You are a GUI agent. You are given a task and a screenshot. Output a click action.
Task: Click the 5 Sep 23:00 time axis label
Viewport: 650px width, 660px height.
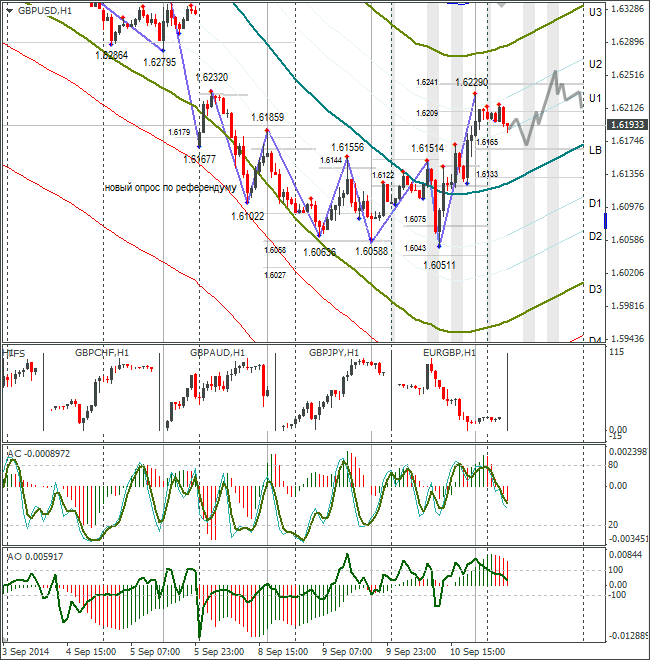219,652
